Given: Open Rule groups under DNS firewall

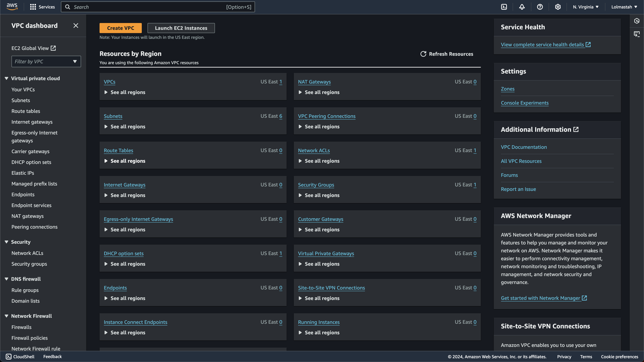Looking at the screenshot, I should (x=25, y=290).
